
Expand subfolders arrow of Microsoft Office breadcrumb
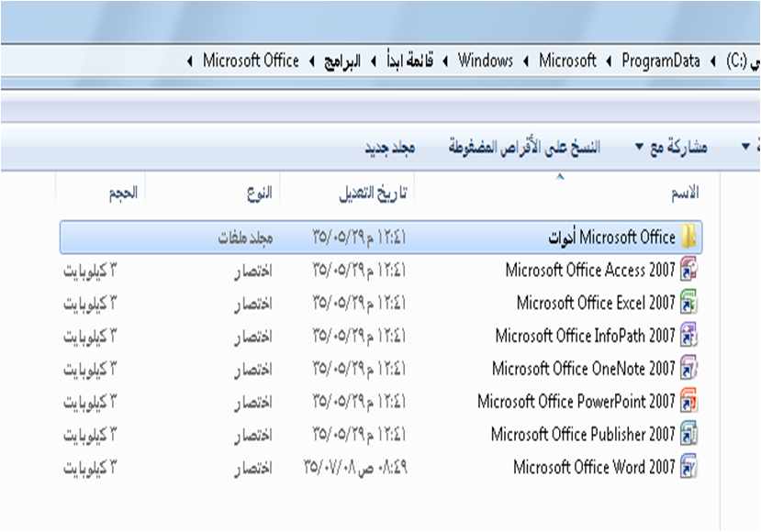pyautogui.click(x=190, y=61)
